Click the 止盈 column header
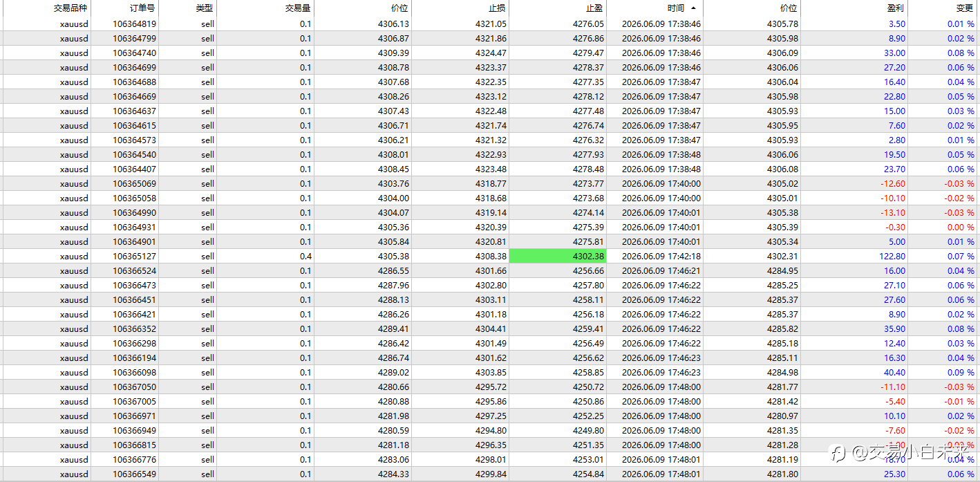This screenshot has width=980, height=482. (x=594, y=8)
